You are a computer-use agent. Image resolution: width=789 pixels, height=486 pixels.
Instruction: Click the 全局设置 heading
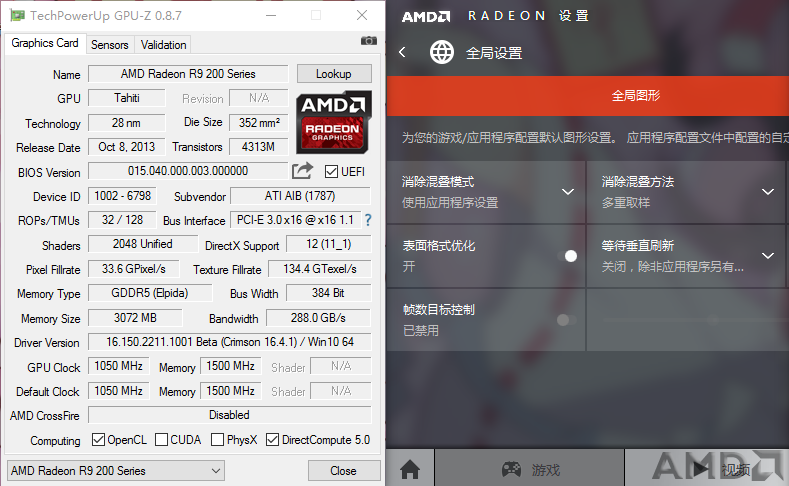[494, 53]
